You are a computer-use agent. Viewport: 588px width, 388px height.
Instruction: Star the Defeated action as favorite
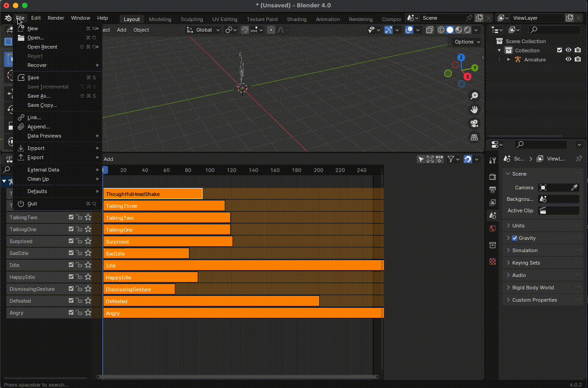[x=88, y=300]
